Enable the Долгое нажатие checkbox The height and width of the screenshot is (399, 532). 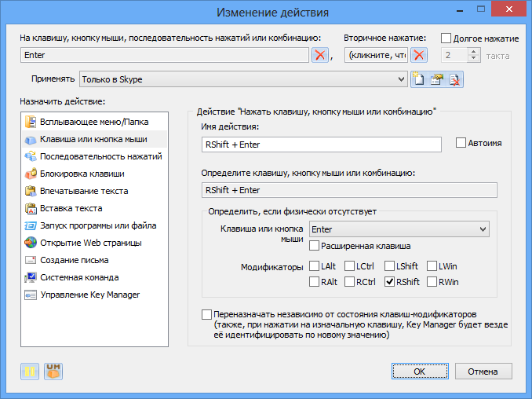pos(446,38)
